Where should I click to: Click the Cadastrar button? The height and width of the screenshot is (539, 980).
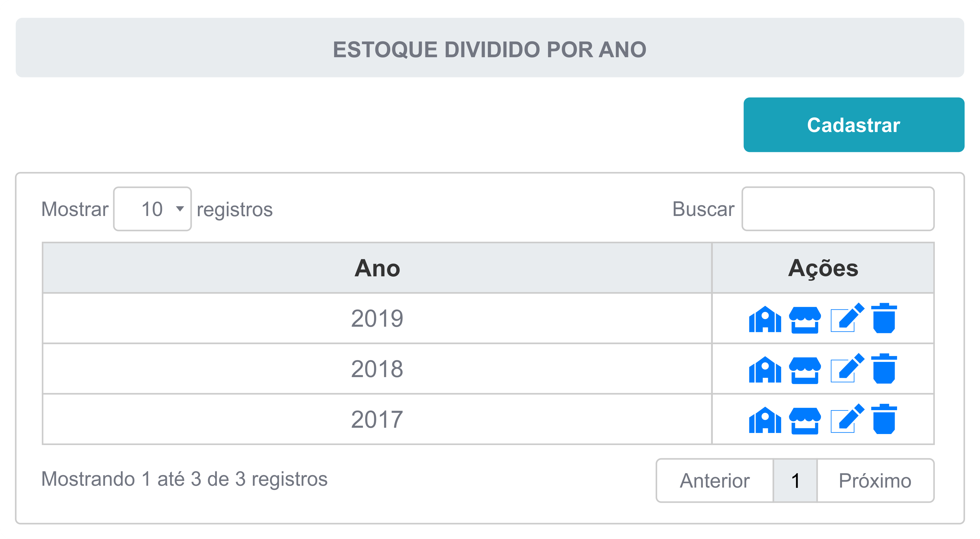coord(854,125)
